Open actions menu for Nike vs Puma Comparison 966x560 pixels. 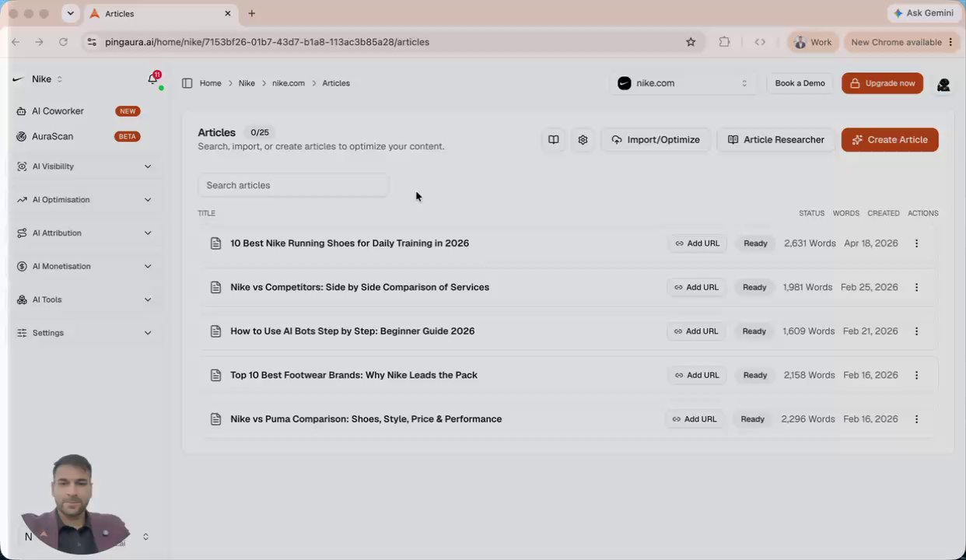point(916,419)
